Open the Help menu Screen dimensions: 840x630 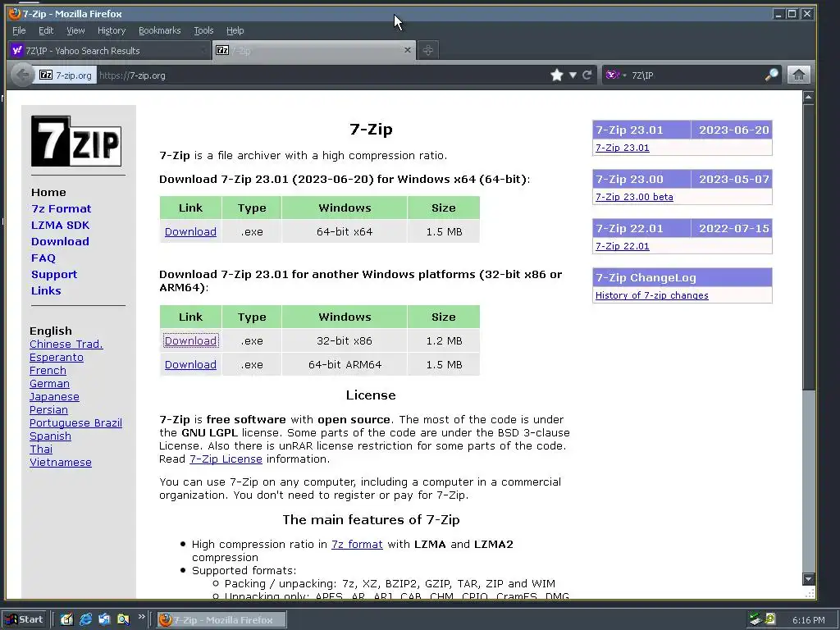pyautogui.click(x=235, y=30)
